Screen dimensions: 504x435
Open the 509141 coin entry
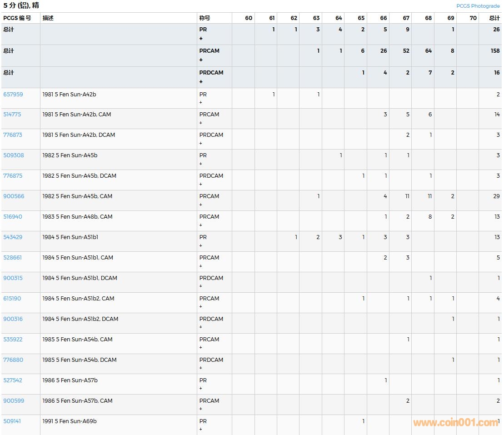click(12, 421)
